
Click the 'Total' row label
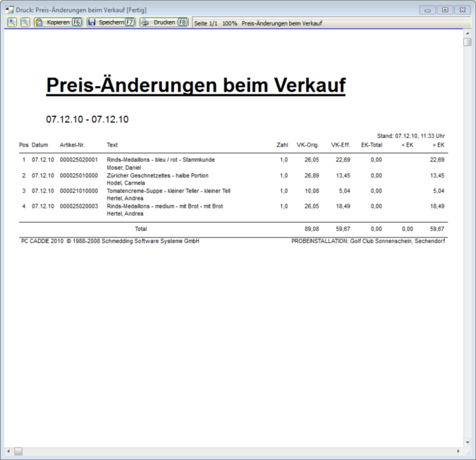(x=141, y=229)
